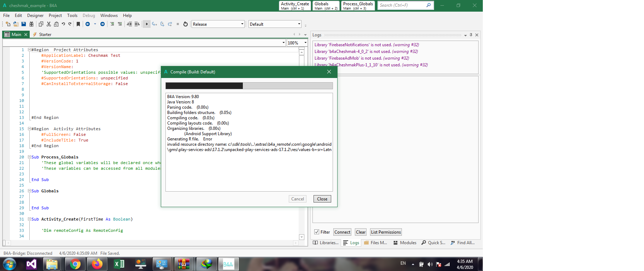Screen dimensions: 644x271
Task: Jump to Activity_Create via title bar shortcut
Action: click(295, 6)
